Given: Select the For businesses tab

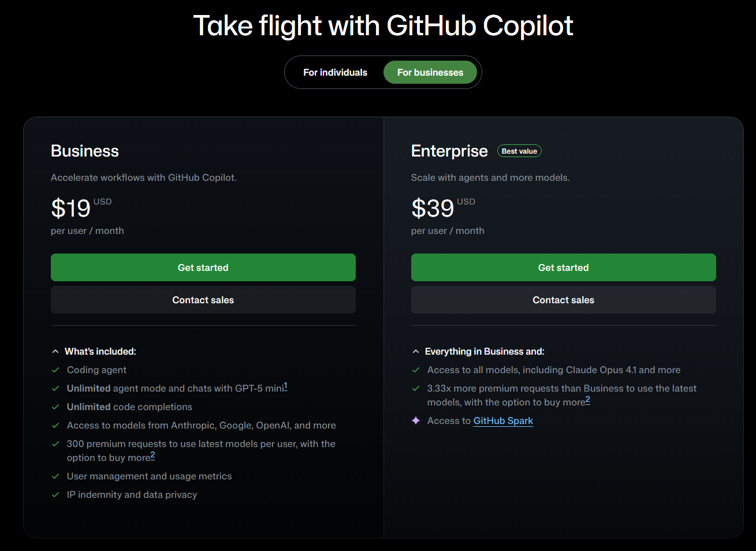Looking at the screenshot, I should coord(430,72).
